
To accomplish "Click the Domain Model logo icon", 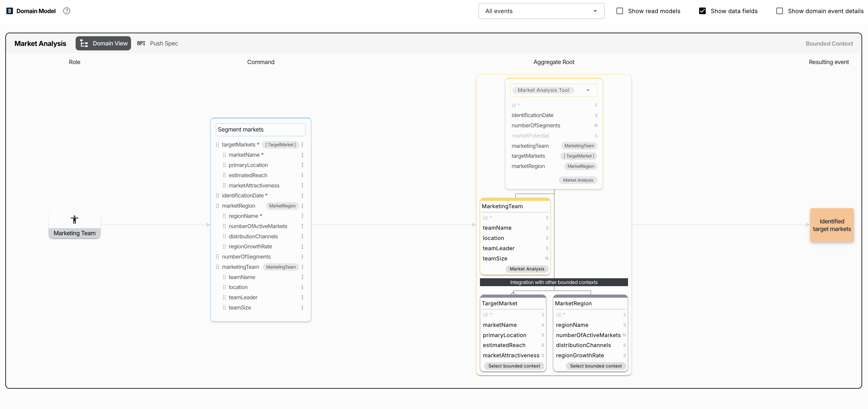I will [x=10, y=11].
